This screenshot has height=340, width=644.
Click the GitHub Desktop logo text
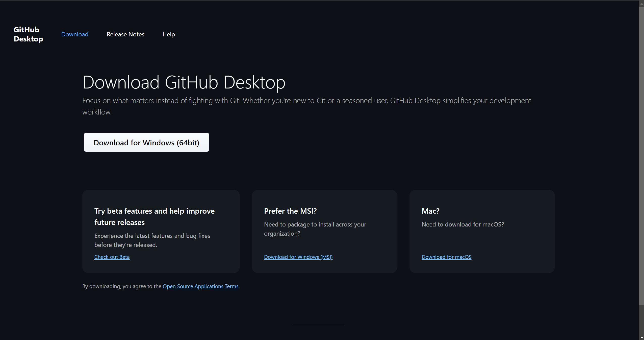tap(28, 34)
